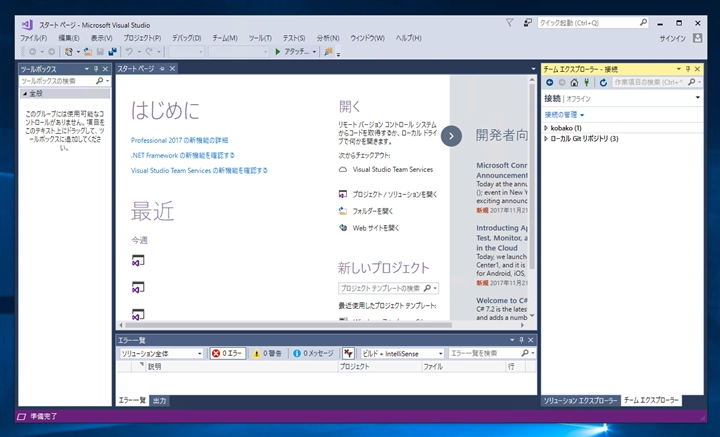This screenshot has width=720, height=437.
Task: Click the error list clear filter icon
Action: click(x=349, y=353)
